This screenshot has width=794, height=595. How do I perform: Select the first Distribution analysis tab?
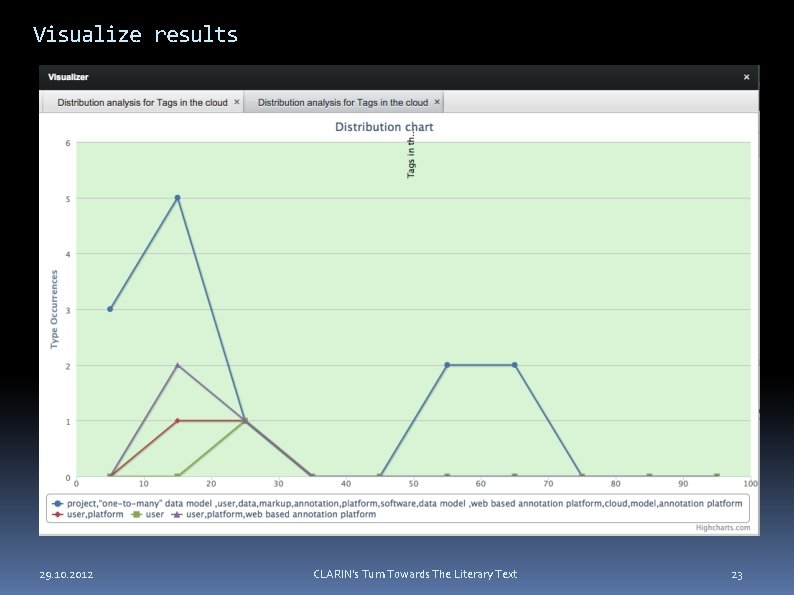click(x=142, y=102)
